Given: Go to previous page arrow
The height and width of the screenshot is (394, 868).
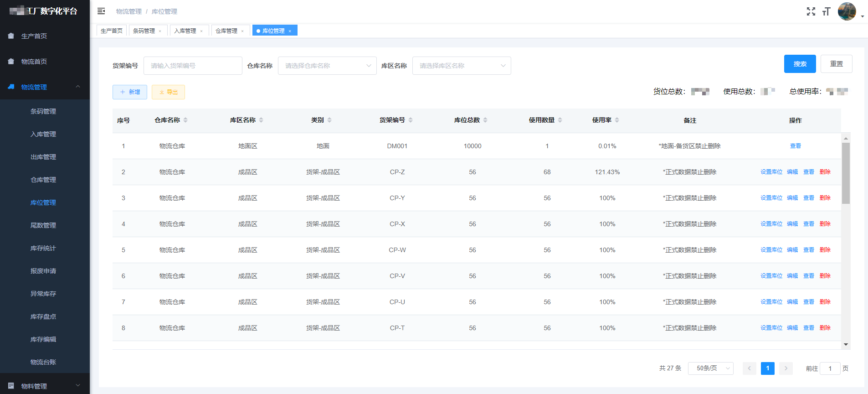Looking at the screenshot, I should pyautogui.click(x=750, y=368).
